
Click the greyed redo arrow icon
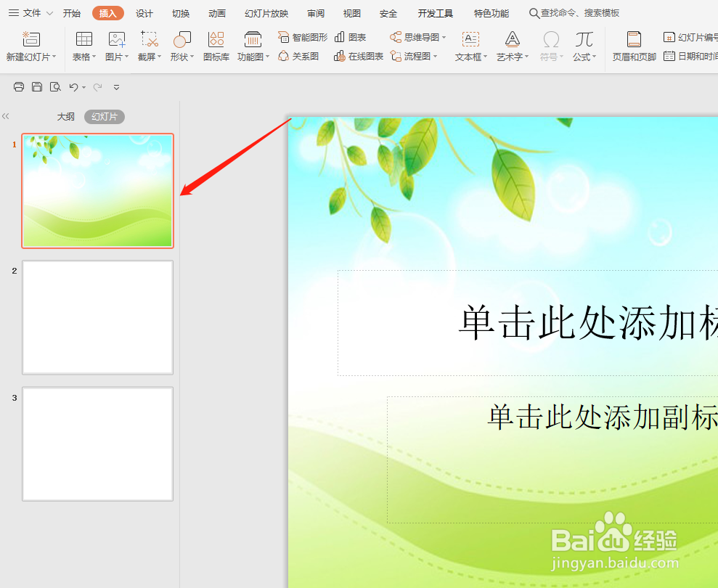point(97,86)
